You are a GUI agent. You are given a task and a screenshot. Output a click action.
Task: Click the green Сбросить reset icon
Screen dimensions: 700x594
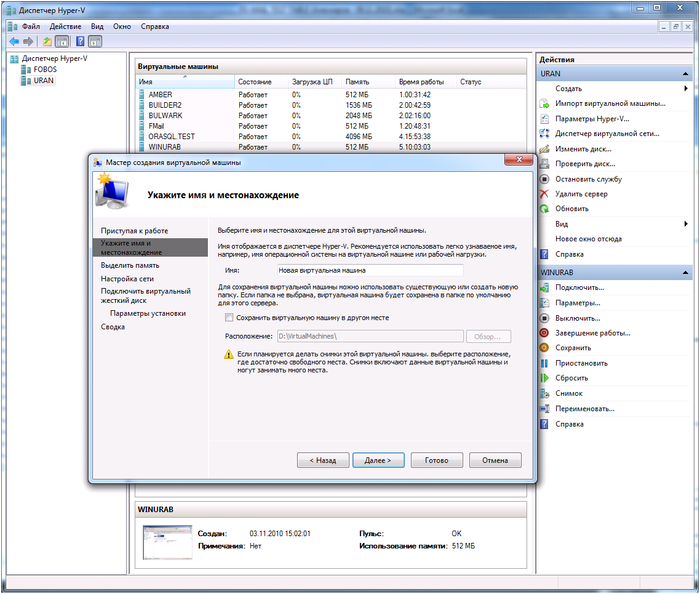[544, 378]
